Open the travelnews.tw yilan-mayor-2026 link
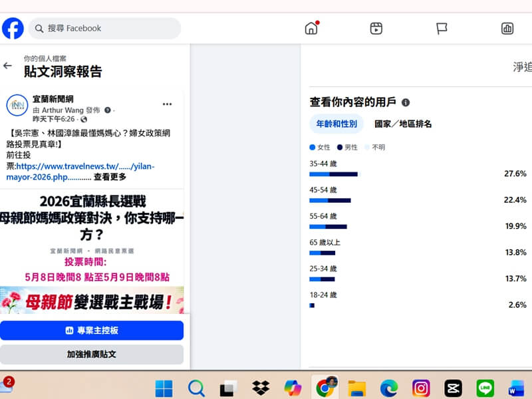Image resolution: width=532 pixels, height=399 pixels. point(80,172)
